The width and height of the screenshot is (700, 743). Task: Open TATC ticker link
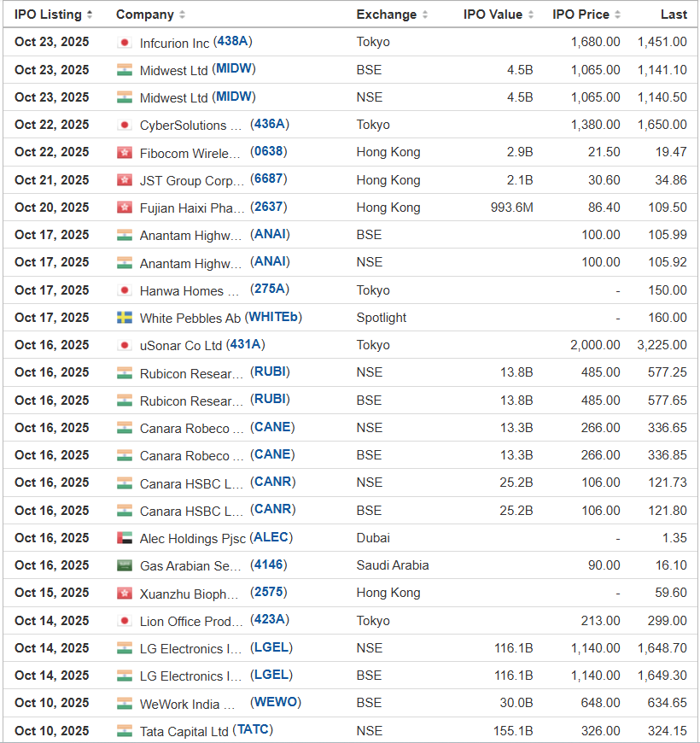click(x=253, y=729)
